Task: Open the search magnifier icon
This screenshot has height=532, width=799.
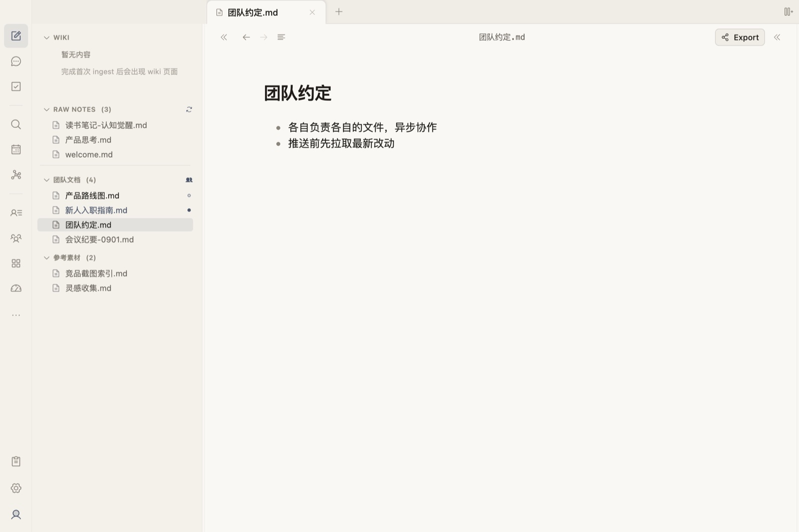Action: pyautogui.click(x=16, y=124)
